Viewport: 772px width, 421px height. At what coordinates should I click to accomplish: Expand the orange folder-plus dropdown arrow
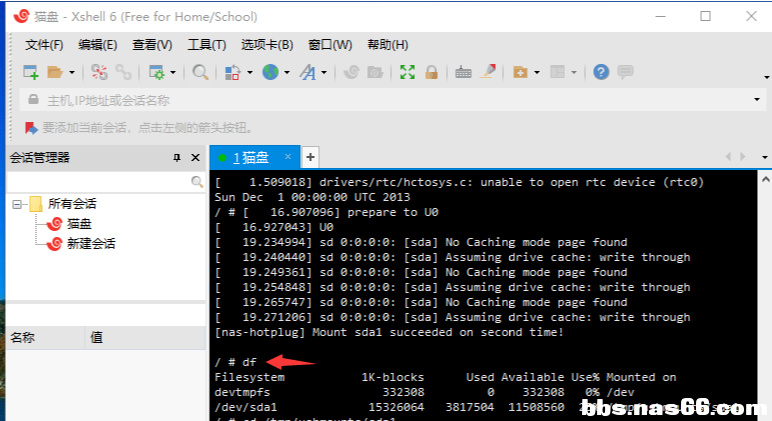(537, 73)
